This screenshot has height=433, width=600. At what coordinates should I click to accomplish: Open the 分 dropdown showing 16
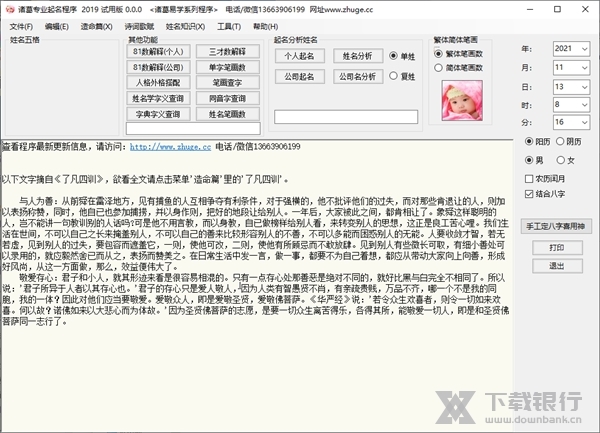point(571,122)
